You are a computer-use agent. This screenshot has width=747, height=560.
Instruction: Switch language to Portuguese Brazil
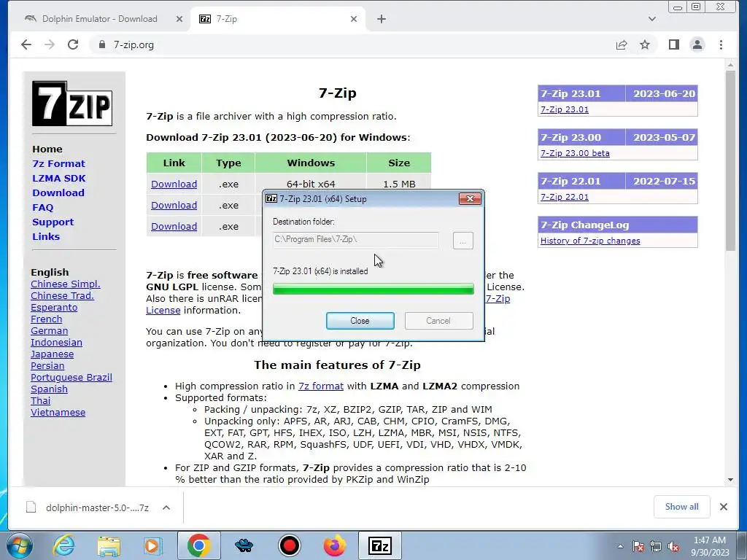click(x=71, y=378)
